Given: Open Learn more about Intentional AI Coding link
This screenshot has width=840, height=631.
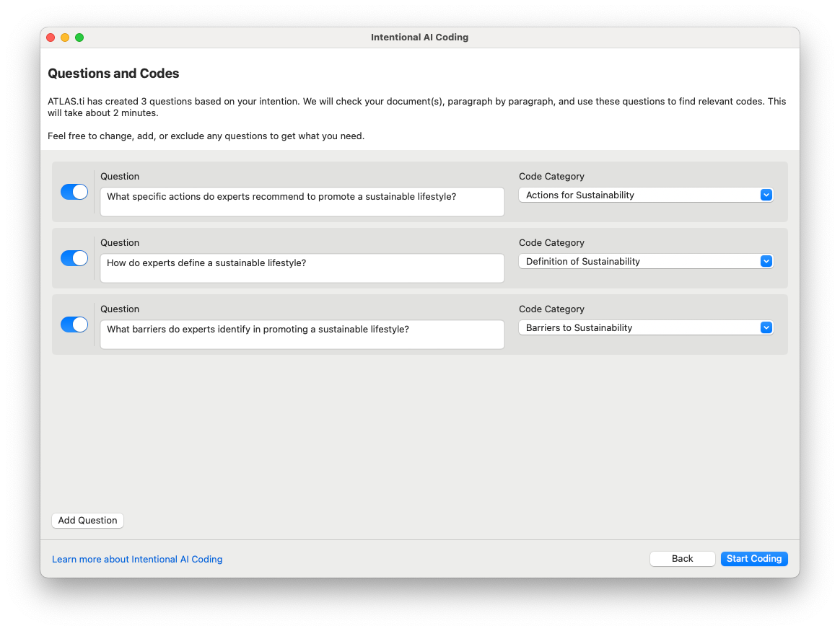Looking at the screenshot, I should 137,559.
